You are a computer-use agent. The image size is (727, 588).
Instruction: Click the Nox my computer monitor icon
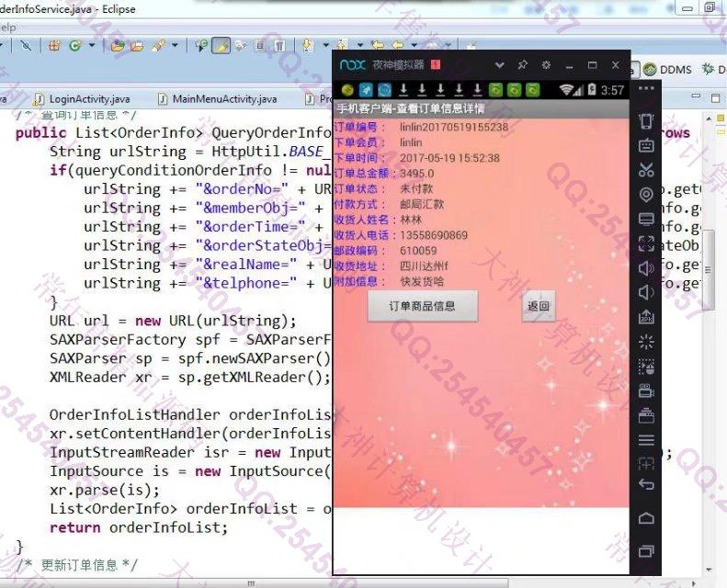tap(646, 219)
